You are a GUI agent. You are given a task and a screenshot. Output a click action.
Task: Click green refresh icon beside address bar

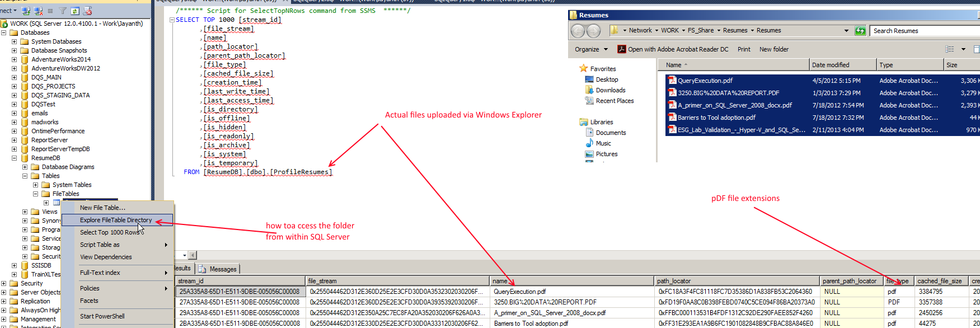[x=860, y=31]
